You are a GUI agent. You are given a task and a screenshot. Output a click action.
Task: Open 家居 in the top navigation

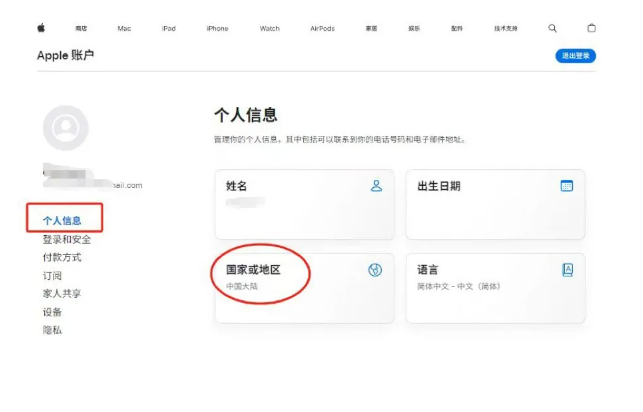click(x=372, y=28)
